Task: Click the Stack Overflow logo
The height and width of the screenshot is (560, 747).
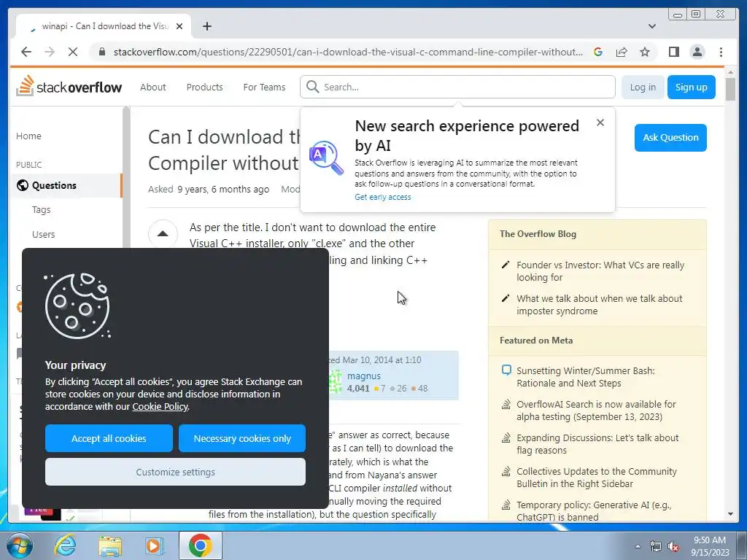Action: [x=69, y=87]
